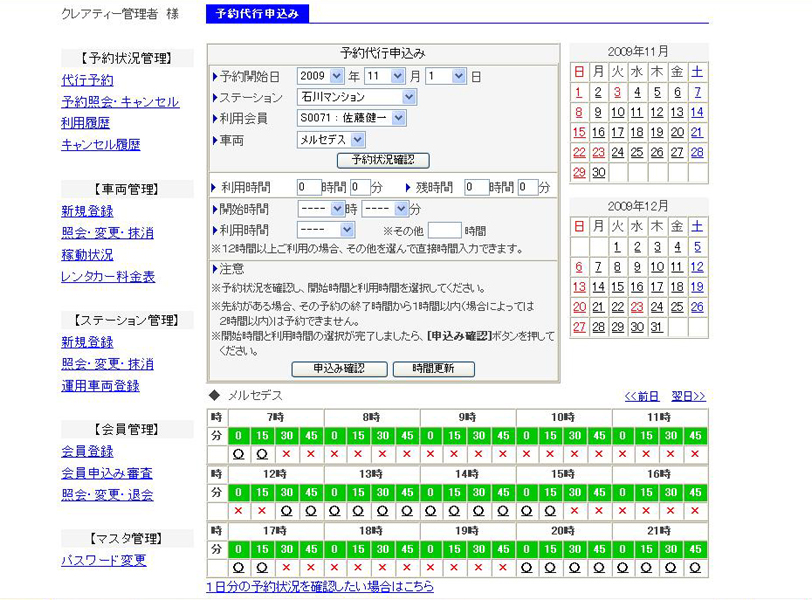Select the available 15時 15分 slot circle

click(550, 511)
